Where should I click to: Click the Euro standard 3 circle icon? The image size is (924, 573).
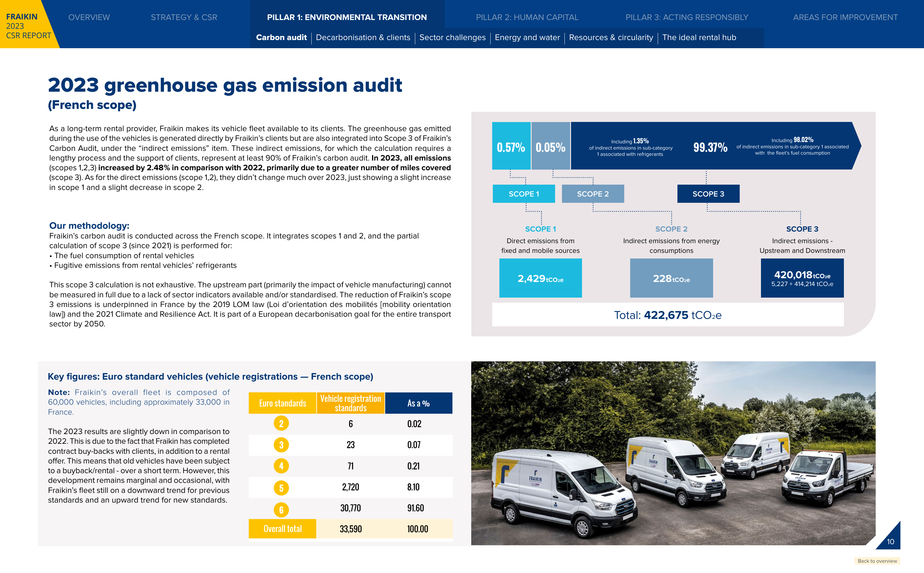[281, 445]
